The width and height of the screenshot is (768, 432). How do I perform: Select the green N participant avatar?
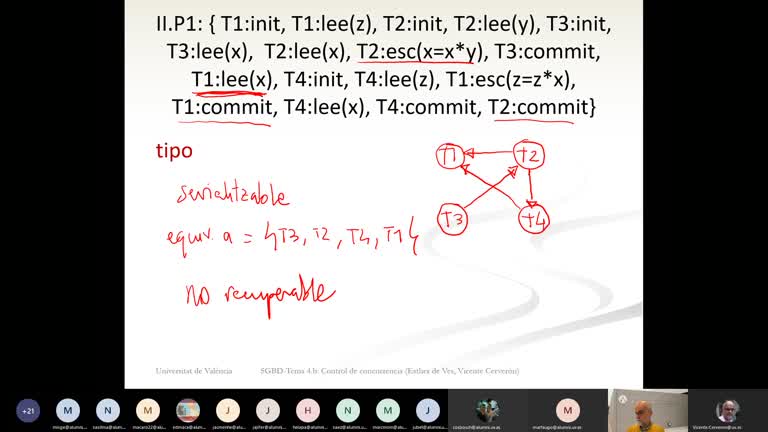pos(348,410)
